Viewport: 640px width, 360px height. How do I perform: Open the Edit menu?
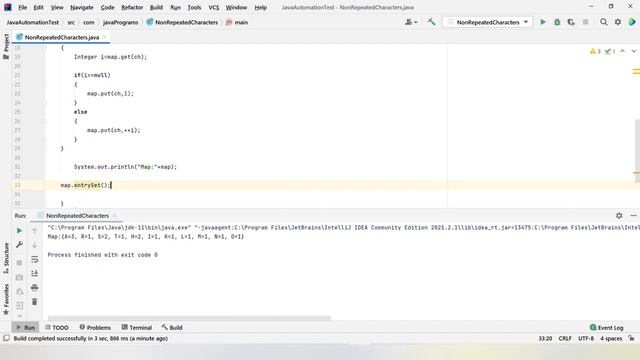[38, 7]
